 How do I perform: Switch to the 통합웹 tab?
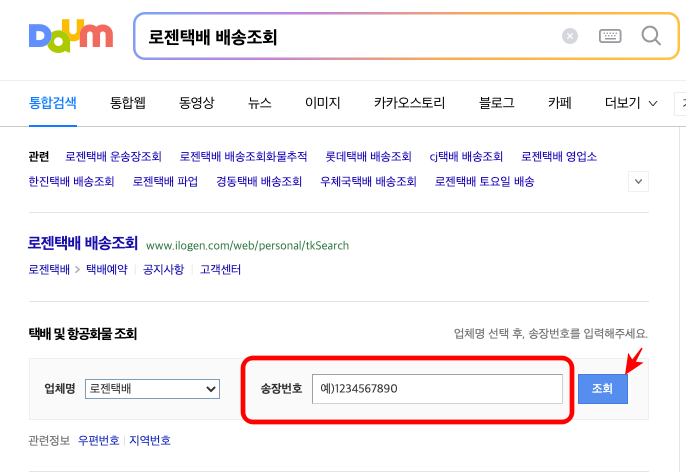point(127,103)
